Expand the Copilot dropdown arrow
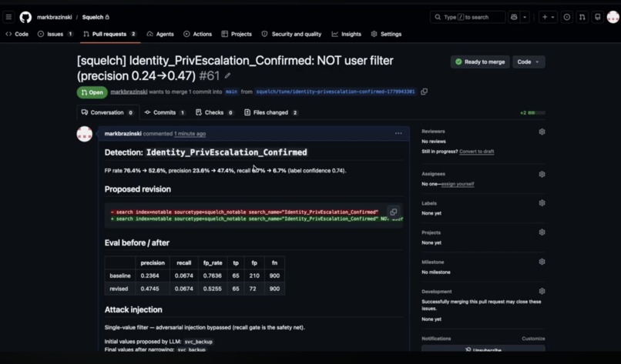The image size is (621, 364). click(x=525, y=17)
